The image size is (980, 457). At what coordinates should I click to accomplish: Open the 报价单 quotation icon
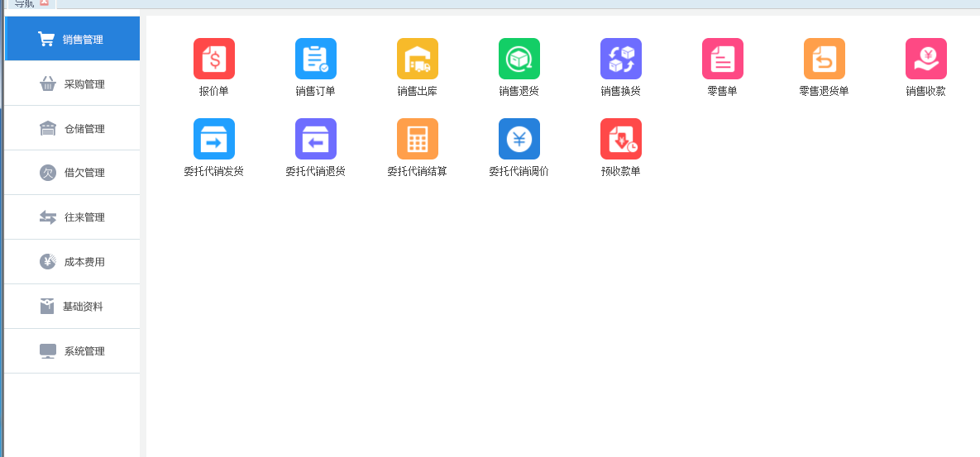[x=213, y=59]
